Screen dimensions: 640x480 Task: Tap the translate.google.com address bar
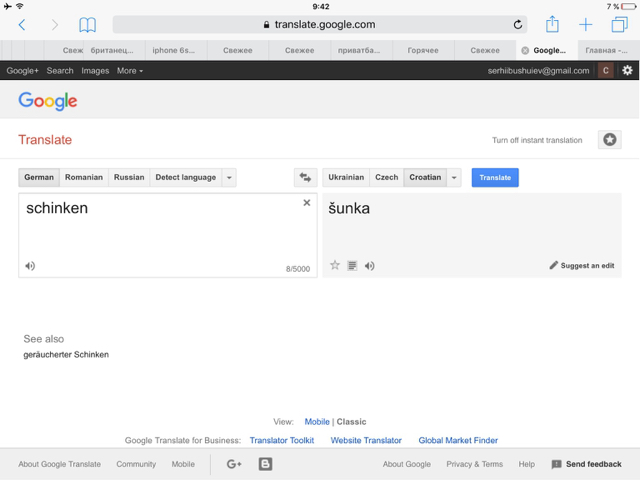coord(320,24)
